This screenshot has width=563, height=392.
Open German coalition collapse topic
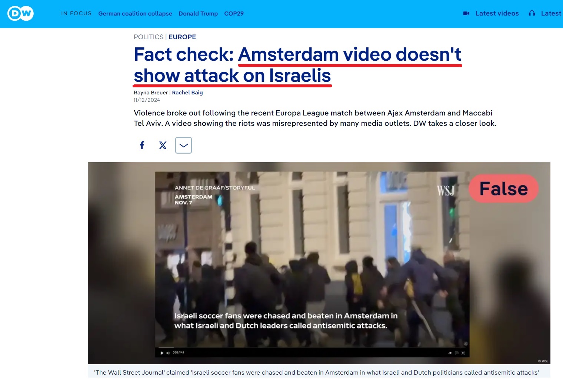(x=135, y=13)
